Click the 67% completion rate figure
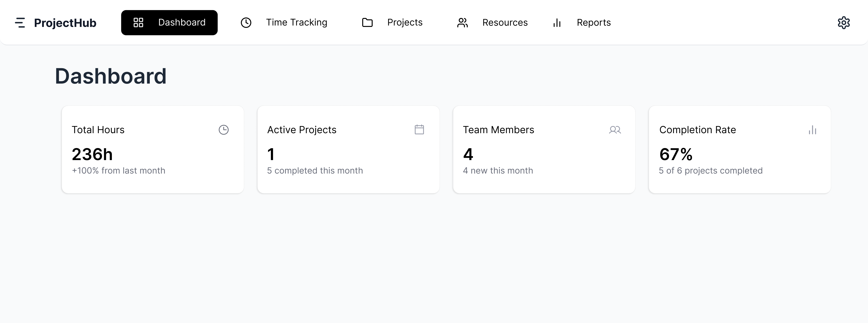Viewport: 868px width, 323px height. pos(676,154)
